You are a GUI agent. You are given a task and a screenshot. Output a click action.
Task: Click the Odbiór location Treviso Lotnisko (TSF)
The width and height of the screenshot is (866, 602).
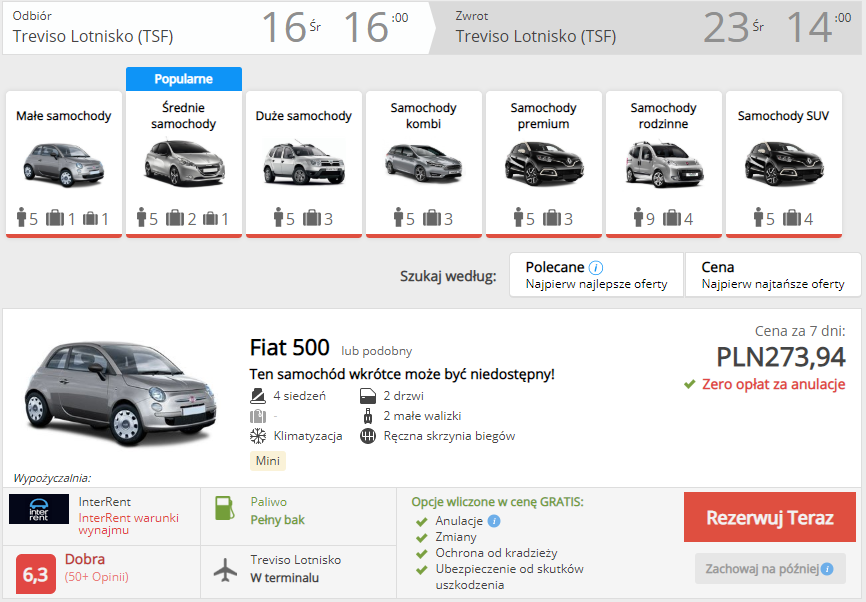click(x=93, y=36)
